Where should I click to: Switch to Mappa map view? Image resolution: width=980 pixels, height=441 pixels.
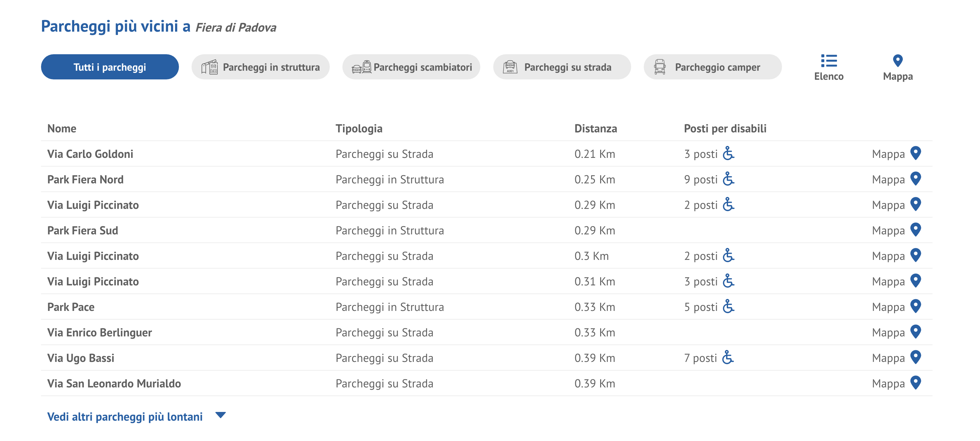click(897, 67)
